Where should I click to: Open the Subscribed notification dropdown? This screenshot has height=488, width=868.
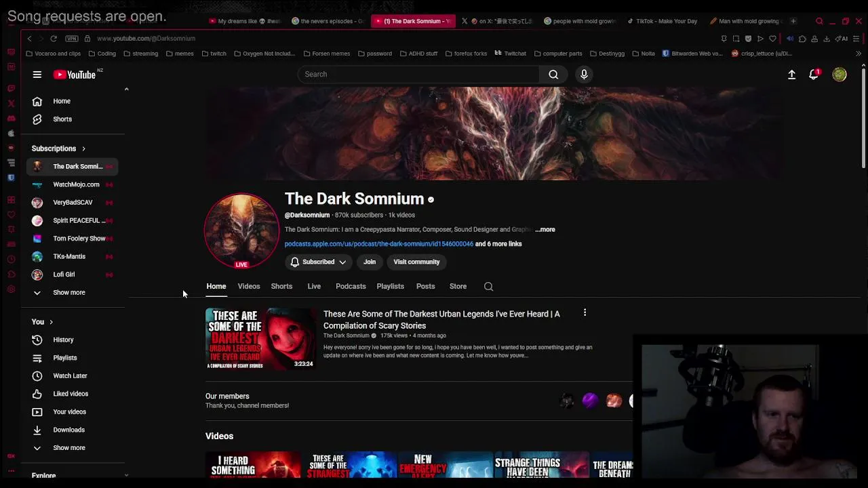(x=318, y=262)
